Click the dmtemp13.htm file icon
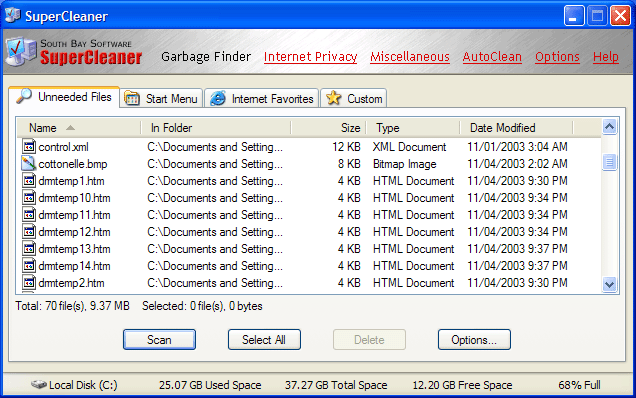 coord(28,249)
